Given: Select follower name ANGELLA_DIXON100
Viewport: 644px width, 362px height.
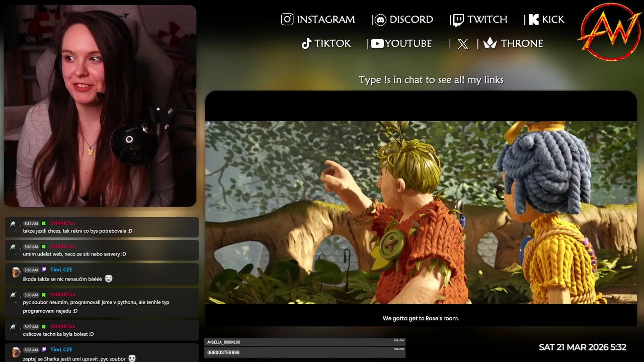Looking at the screenshot, I should pyautogui.click(x=223, y=342).
